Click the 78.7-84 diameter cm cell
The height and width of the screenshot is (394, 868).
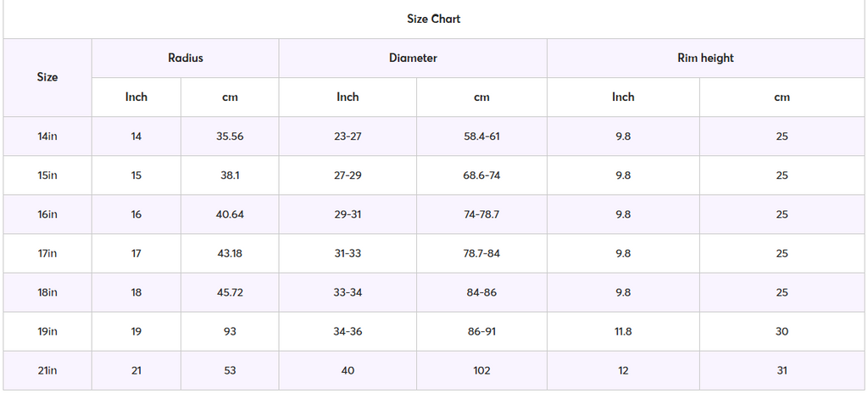click(x=481, y=253)
